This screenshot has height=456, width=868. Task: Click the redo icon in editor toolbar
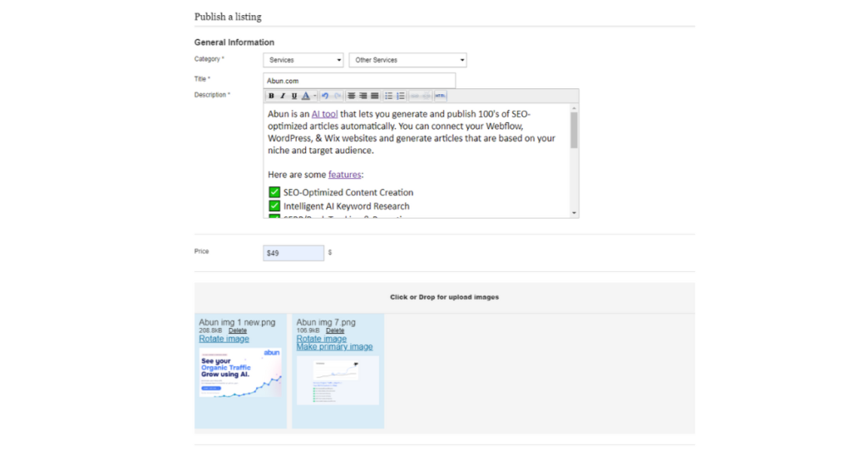click(x=337, y=96)
